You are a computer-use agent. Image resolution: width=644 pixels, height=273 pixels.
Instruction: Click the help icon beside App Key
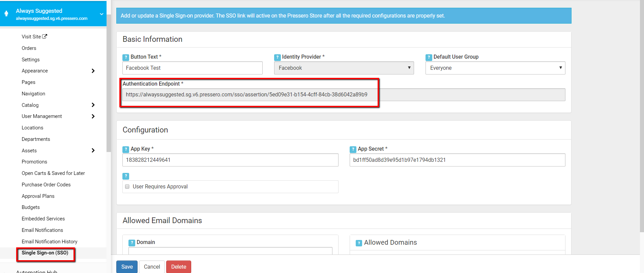coord(126,149)
